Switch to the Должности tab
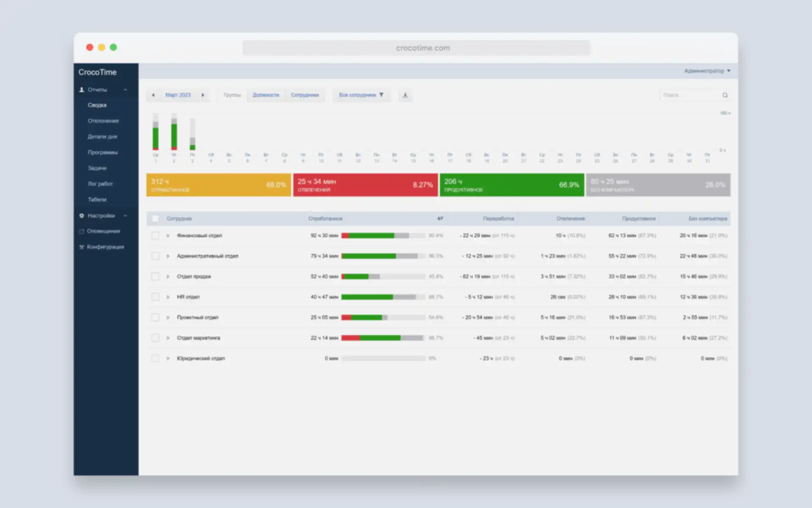The width and height of the screenshot is (812, 508). point(266,95)
